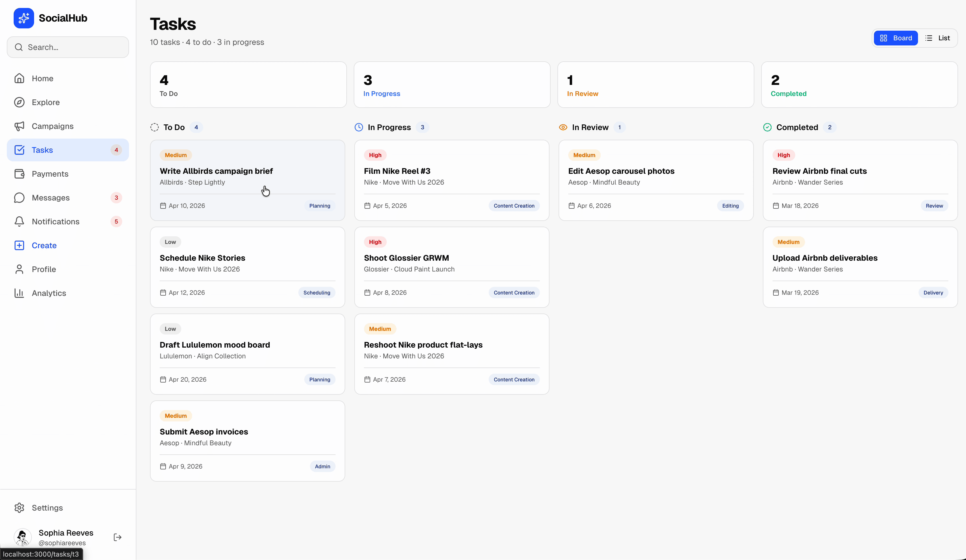This screenshot has height=560, width=966.
Task: Open Analytics via the bar chart icon
Action: 19,293
